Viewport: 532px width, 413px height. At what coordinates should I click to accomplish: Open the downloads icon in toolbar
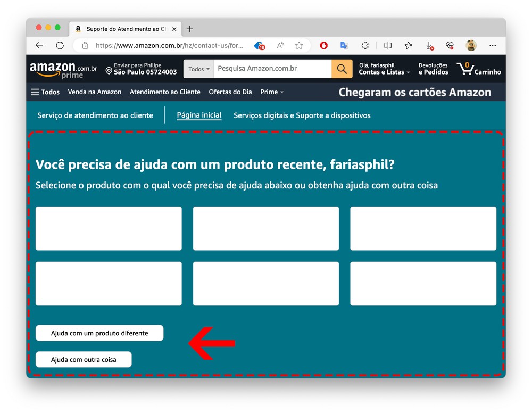[x=429, y=46]
